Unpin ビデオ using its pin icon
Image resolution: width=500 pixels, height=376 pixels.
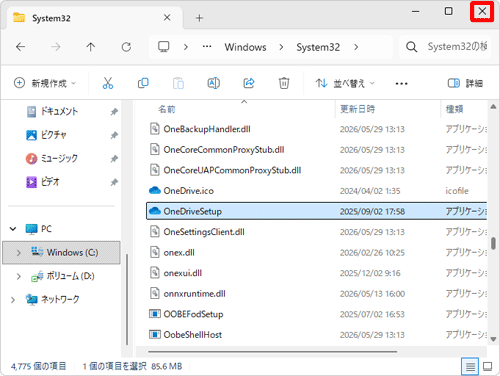pyautogui.click(x=114, y=182)
